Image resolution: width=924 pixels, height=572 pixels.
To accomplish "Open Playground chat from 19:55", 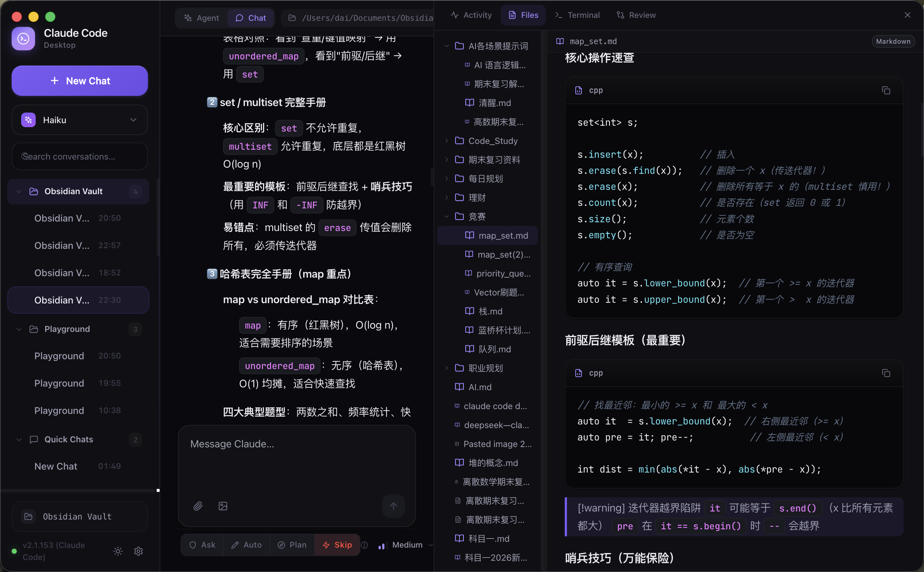I will tap(78, 383).
